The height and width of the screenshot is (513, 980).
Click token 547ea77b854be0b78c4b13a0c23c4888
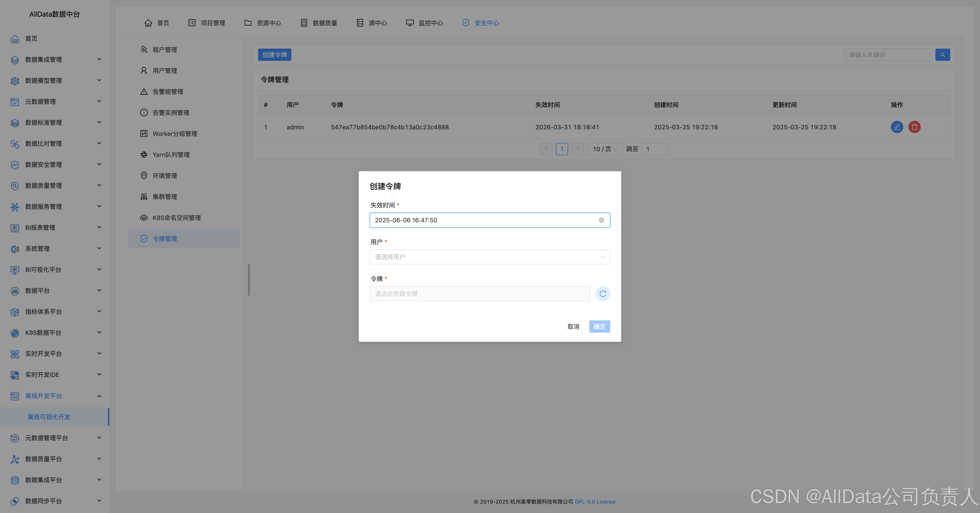coord(390,127)
